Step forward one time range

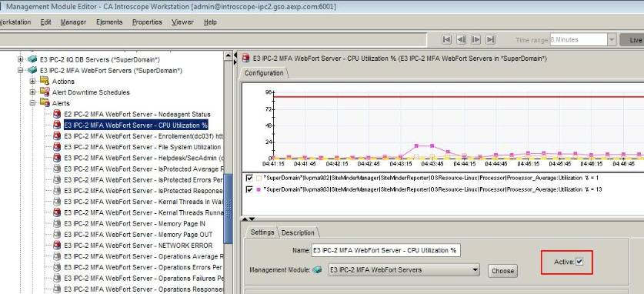[x=476, y=40]
